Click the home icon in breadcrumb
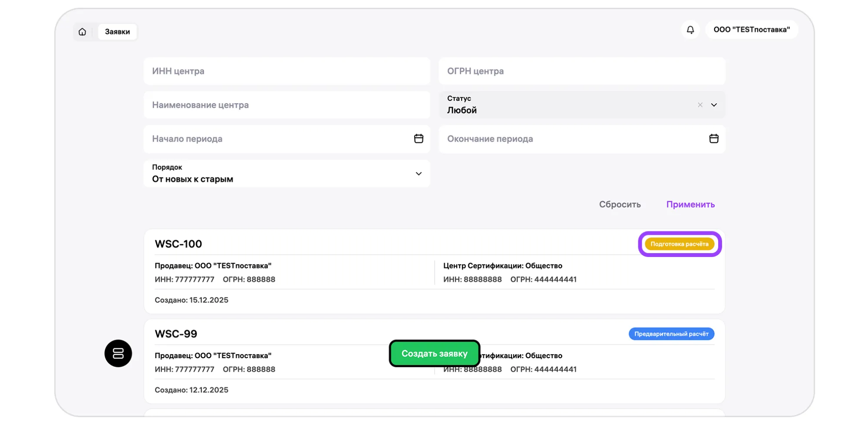 tap(82, 32)
